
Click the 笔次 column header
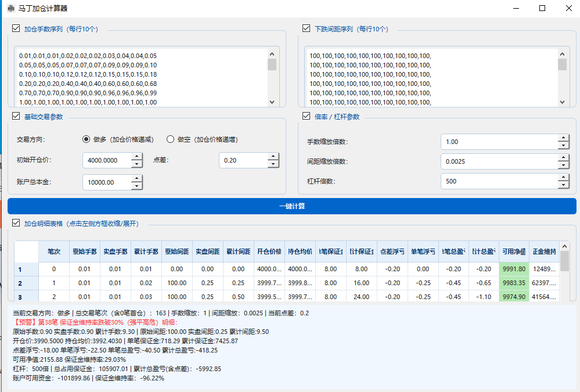[x=54, y=251]
